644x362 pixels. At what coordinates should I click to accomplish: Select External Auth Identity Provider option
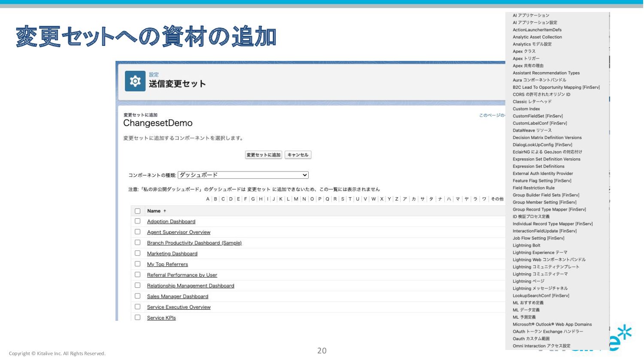click(x=543, y=174)
